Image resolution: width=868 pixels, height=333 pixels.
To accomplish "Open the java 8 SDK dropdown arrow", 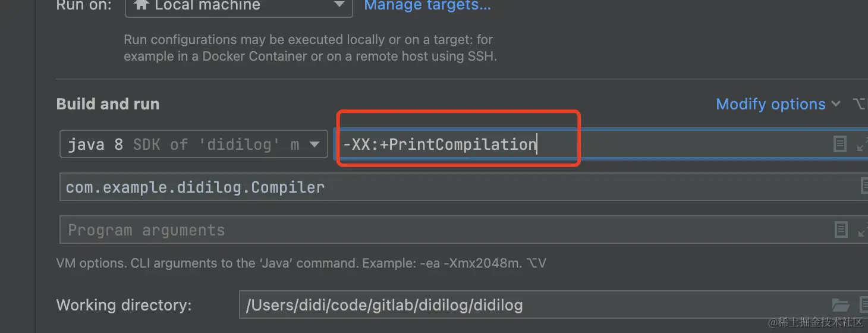I will (x=315, y=144).
